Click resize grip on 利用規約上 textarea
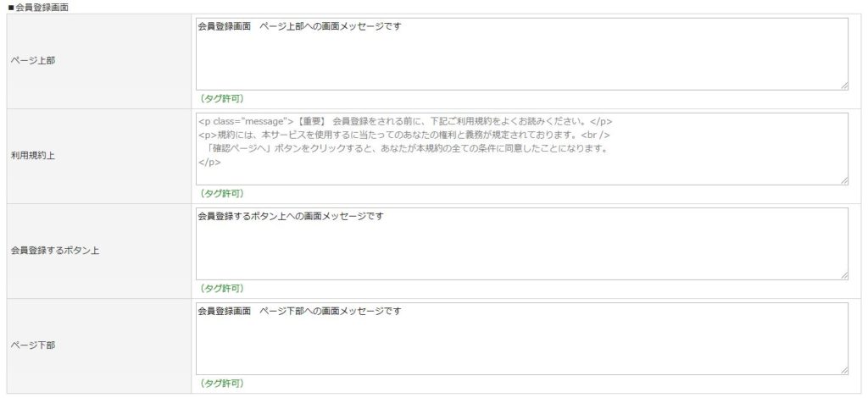This screenshot has width=868, height=398. [844, 181]
